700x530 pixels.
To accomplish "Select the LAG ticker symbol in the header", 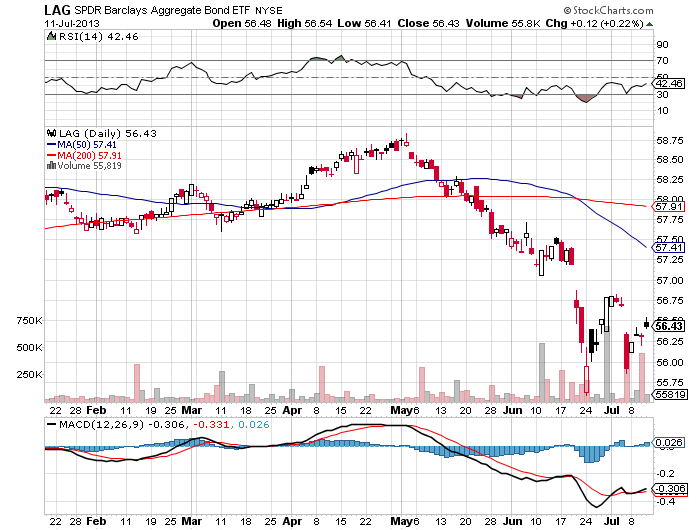I will point(56,11).
